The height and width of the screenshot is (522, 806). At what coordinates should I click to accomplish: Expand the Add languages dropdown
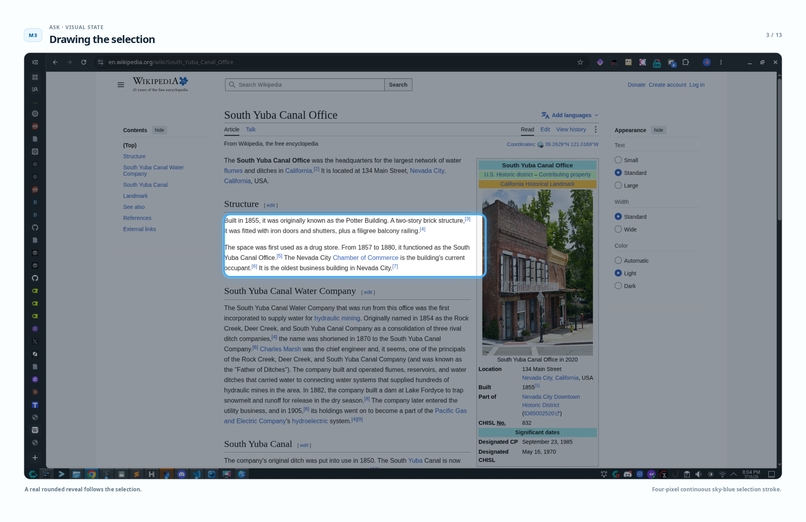570,115
